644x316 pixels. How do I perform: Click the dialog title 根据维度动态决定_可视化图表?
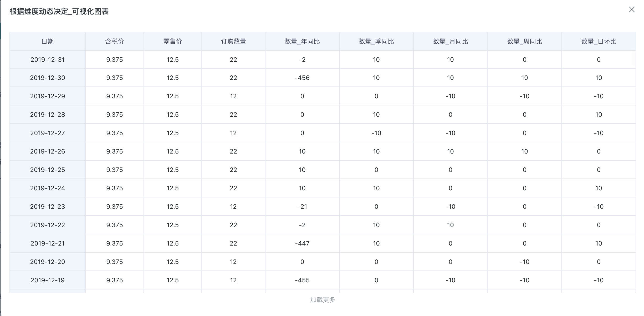(x=59, y=12)
